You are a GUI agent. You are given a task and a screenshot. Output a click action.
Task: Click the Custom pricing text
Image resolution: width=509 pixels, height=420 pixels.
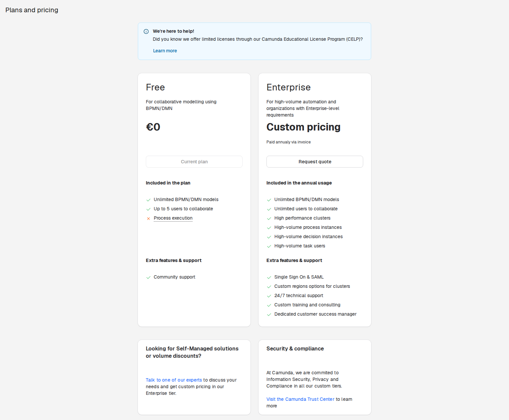(304, 127)
